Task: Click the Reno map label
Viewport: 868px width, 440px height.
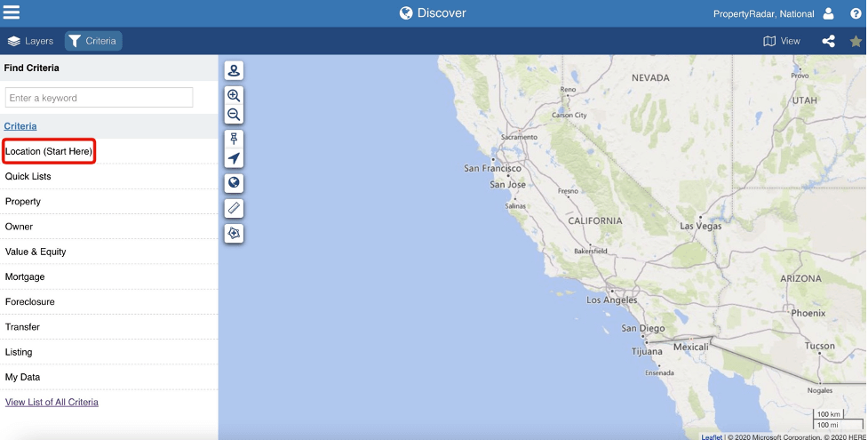Action: [x=568, y=89]
